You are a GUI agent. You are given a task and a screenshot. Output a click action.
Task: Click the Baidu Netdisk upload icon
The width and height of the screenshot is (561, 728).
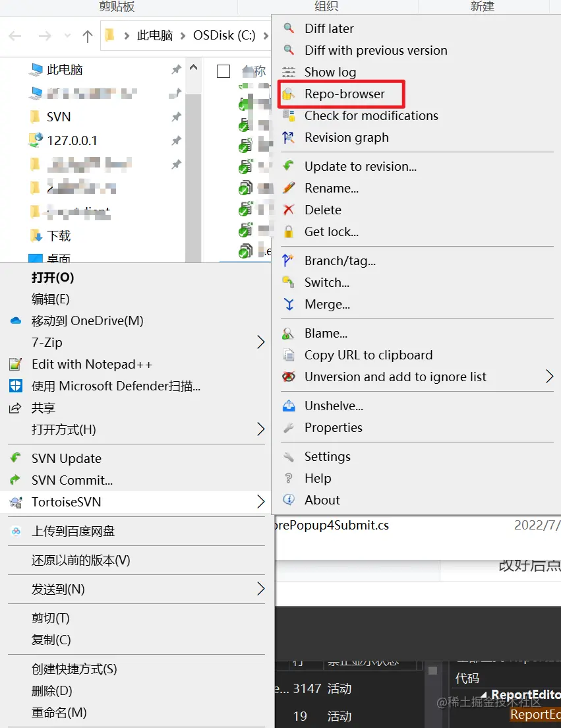coord(16,531)
